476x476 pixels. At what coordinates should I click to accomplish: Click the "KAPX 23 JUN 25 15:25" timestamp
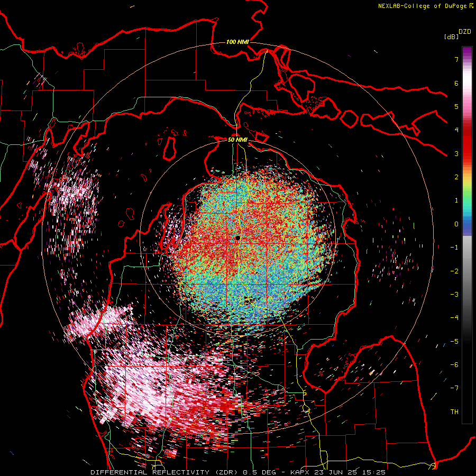click(337, 472)
